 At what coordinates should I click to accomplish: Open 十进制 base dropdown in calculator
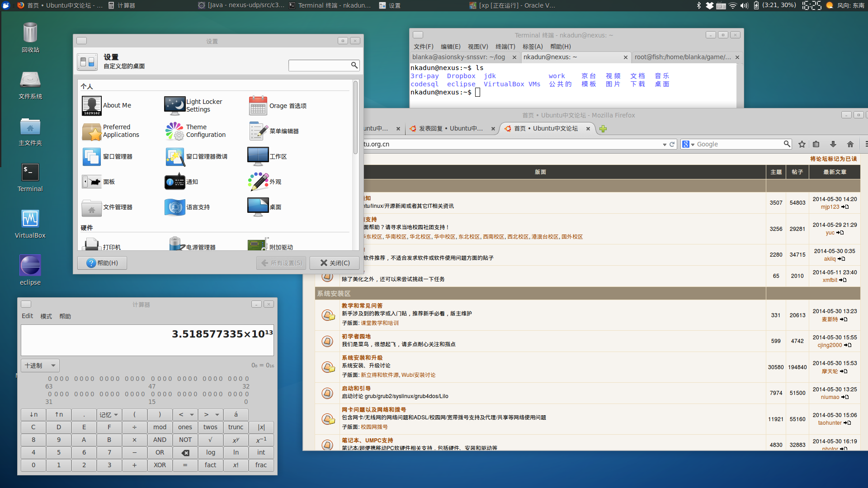coord(40,365)
